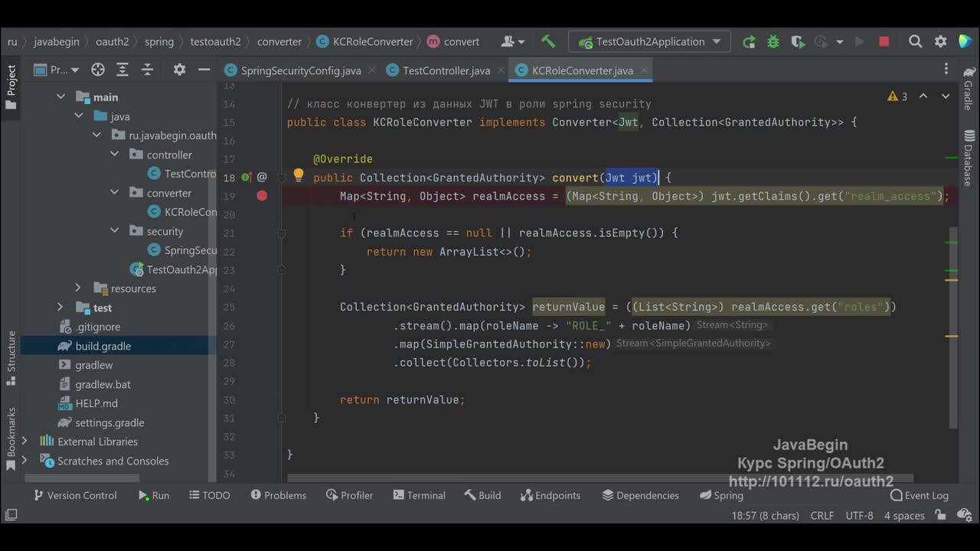
Task: Open the Endpoints tool window
Action: point(550,495)
